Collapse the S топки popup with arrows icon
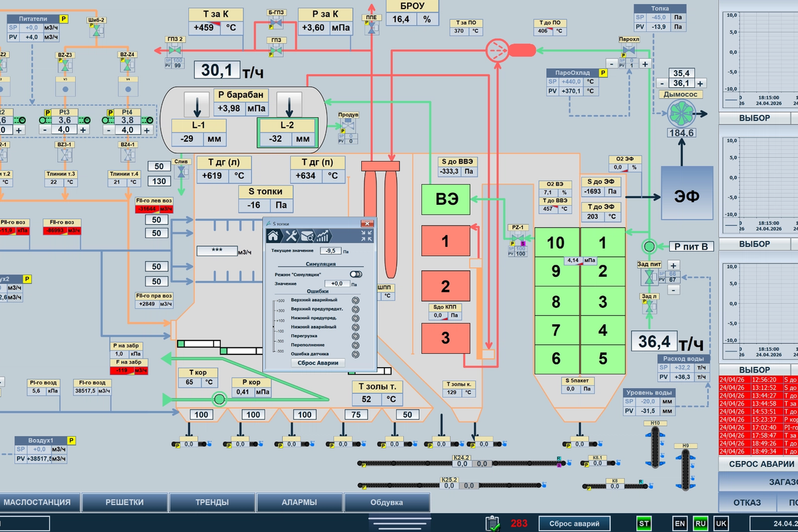This screenshot has width=798, height=532. tap(367, 235)
